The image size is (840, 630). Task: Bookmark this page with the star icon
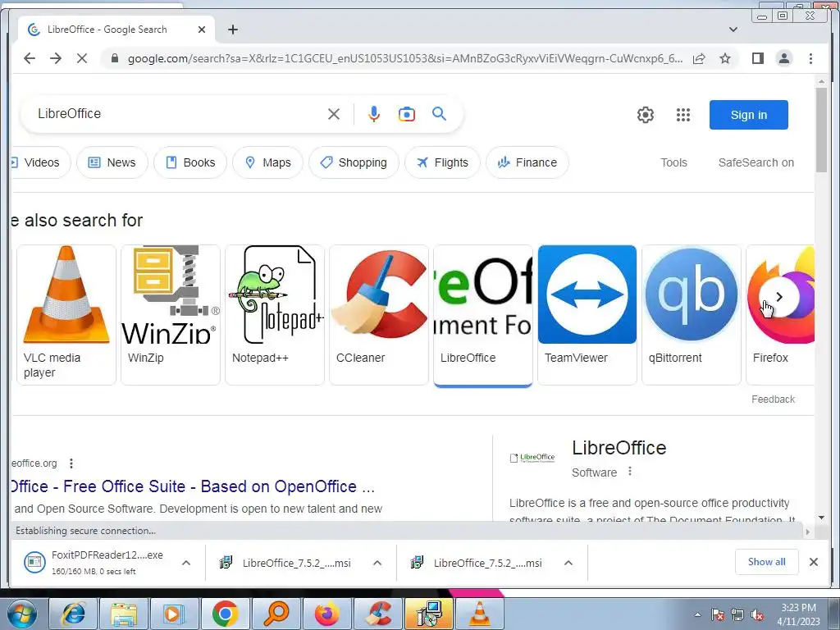(x=725, y=58)
